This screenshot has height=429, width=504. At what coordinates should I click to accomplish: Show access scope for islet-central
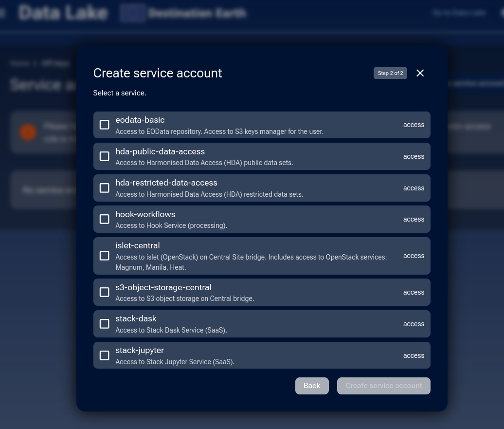click(x=414, y=256)
